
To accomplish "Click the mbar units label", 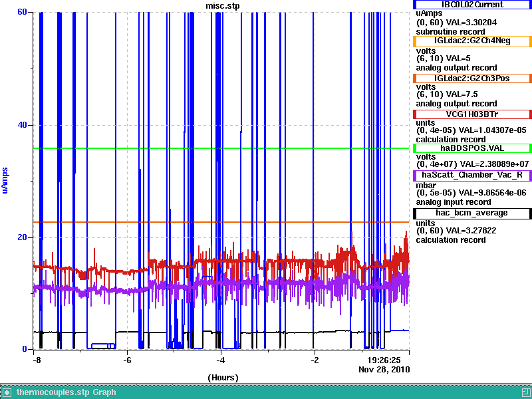I will click(x=426, y=186).
